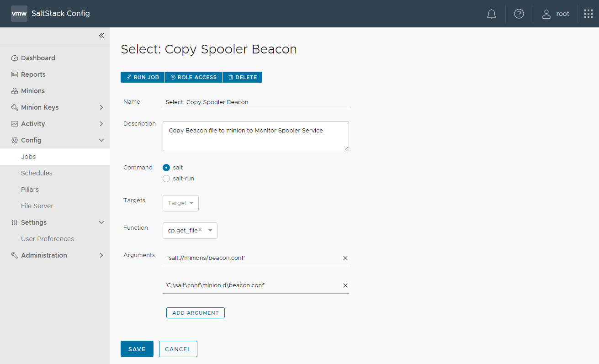Open the Function dropdown showing cp.get_file
Viewport: 599px width, 364px height.
(210, 231)
